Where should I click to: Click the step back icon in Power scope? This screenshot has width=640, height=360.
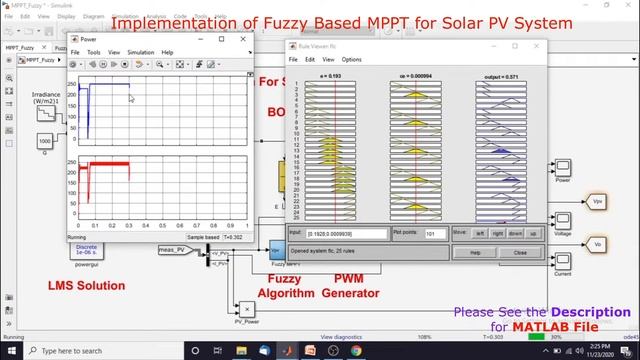click(x=92, y=64)
